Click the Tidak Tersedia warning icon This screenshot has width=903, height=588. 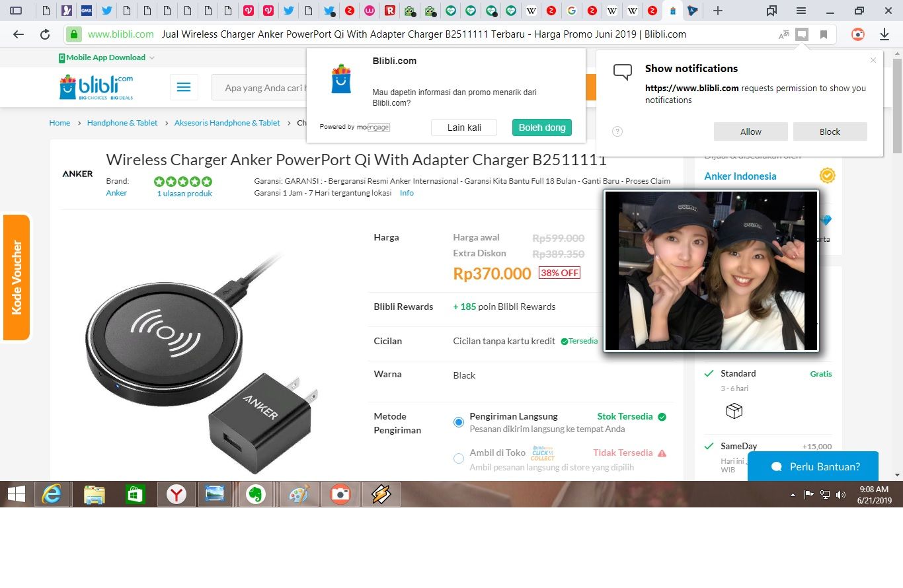pyautogui.click(x=662, y=453)
